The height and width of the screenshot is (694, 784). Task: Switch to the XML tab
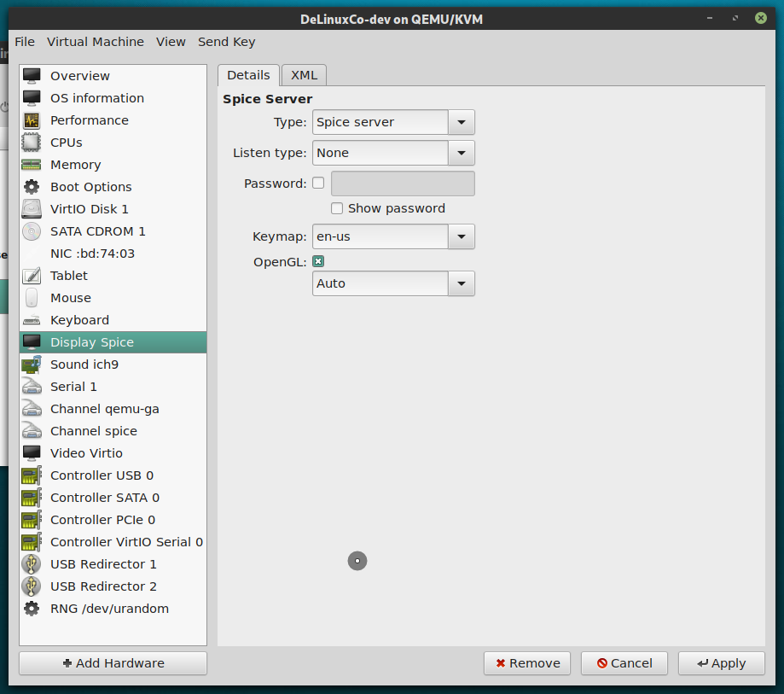[x=303, y=75]
